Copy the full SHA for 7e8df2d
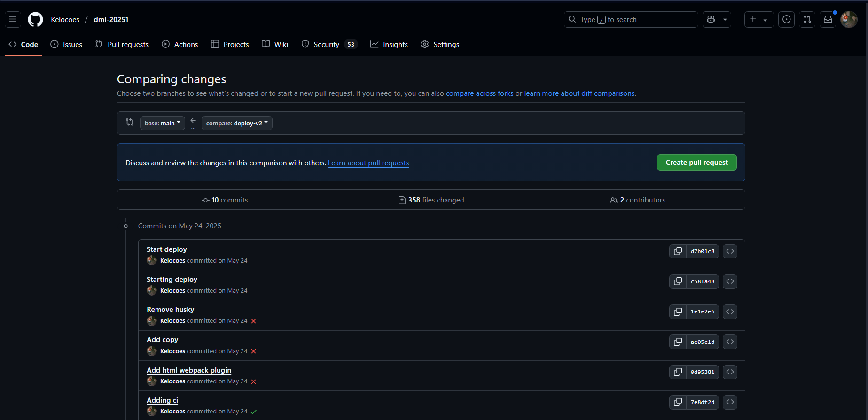Image resolution: width=868 pixels, height=420 pixels. [678, 402]
